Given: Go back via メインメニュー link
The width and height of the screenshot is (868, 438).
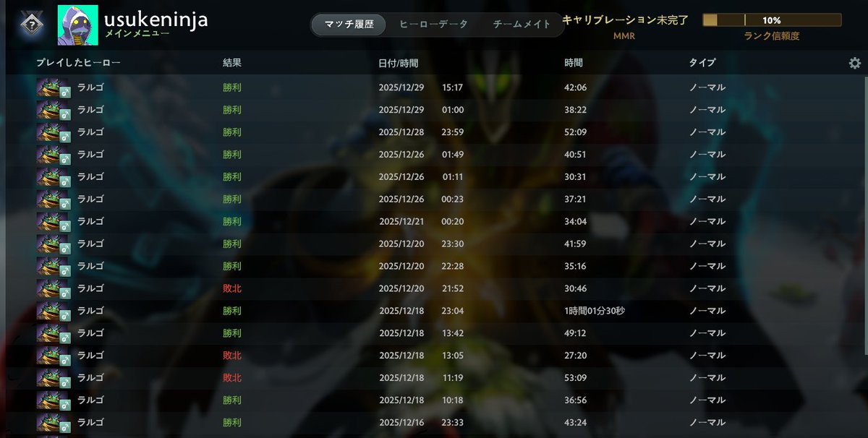Looking at the screenshot, I should click(138, 33).
